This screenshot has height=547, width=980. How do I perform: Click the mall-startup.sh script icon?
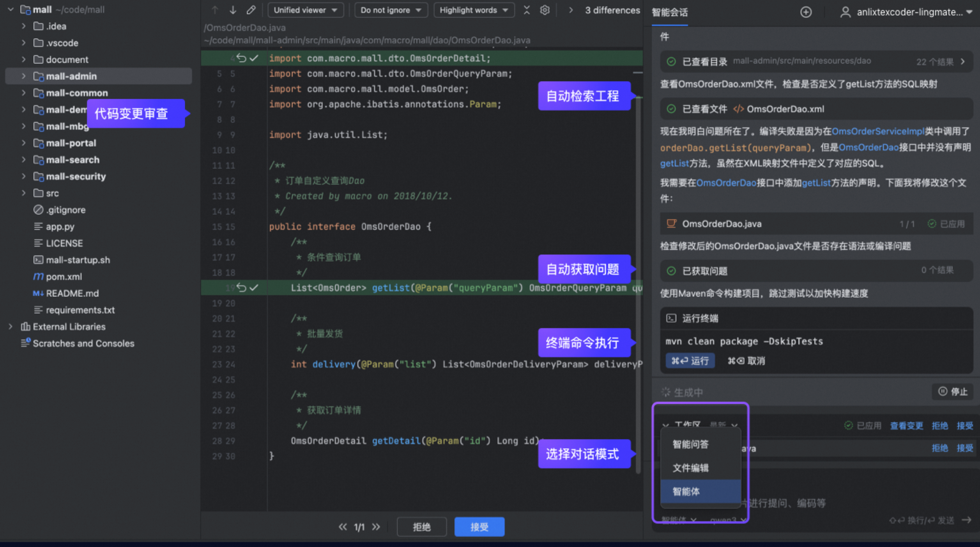tap(38, 260)
